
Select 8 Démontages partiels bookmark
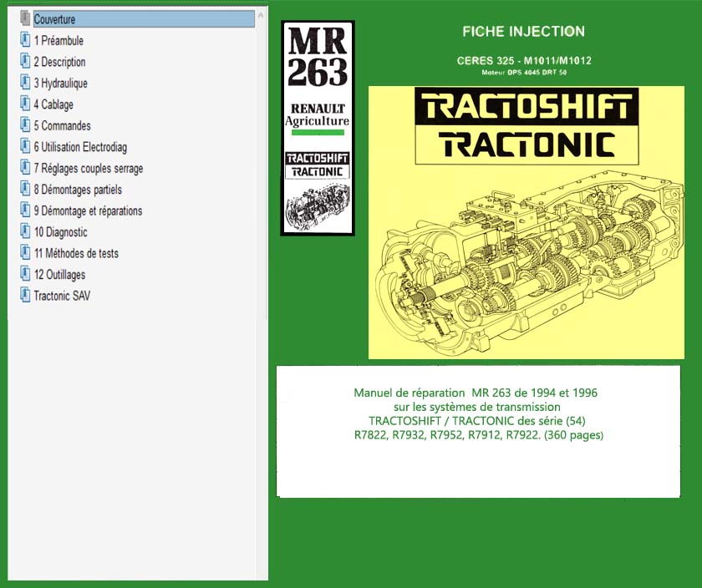point(78,190)
